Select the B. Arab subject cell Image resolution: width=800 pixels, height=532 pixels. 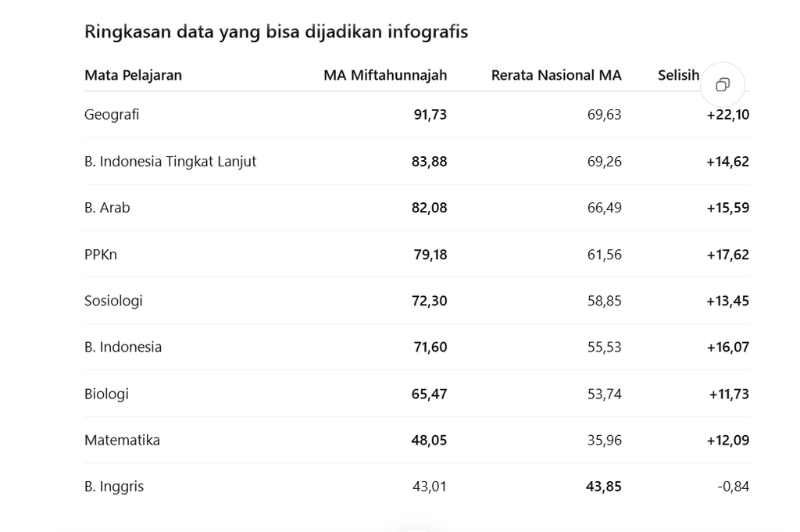coord(107,208)
